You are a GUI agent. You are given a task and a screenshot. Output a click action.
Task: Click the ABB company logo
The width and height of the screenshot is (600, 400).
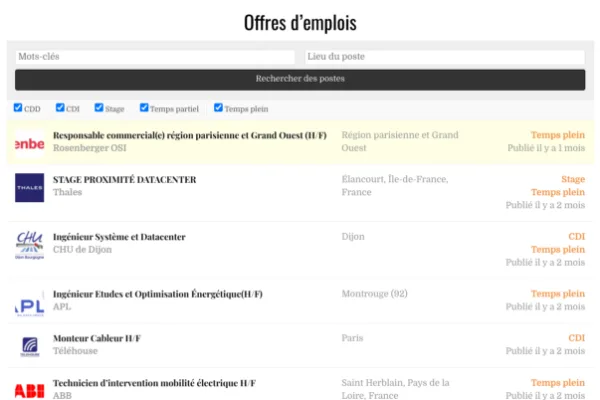pyautogui.click(x=29, y=390)
